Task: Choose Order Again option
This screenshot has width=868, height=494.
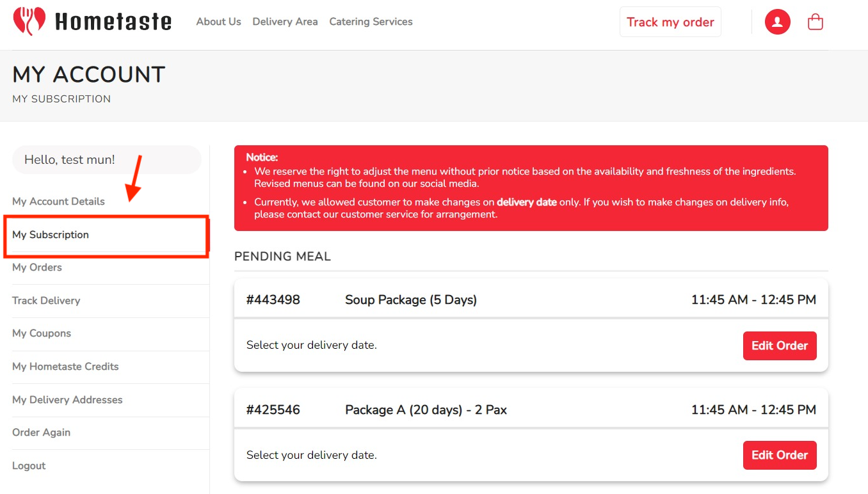Action: click(x=41, y=433)
